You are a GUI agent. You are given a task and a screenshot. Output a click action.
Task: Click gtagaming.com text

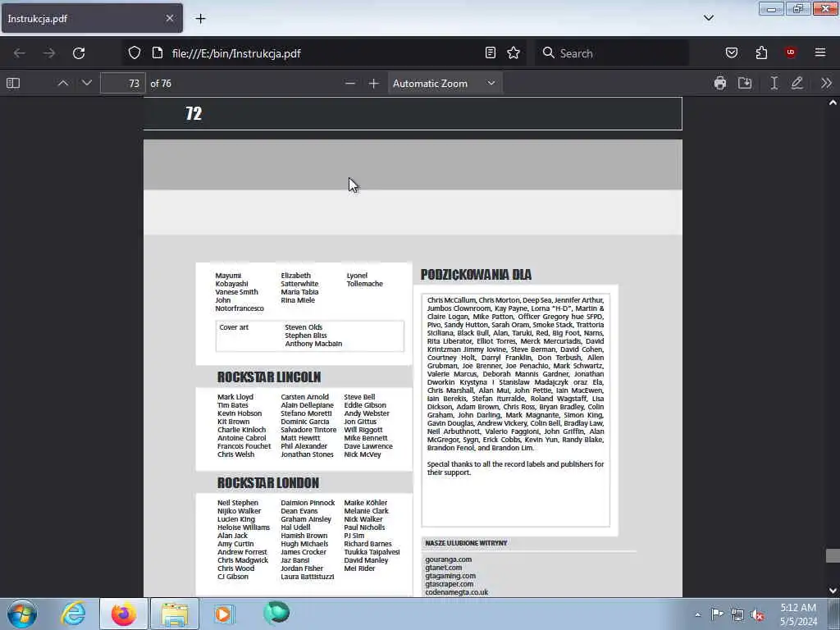click(x=450, y=576)
